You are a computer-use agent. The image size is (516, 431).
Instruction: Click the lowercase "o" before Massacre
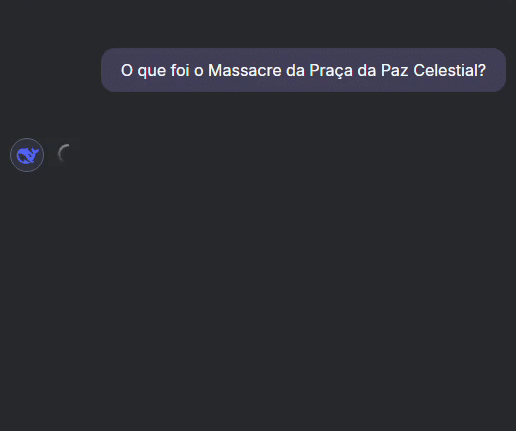coord(199,71)
